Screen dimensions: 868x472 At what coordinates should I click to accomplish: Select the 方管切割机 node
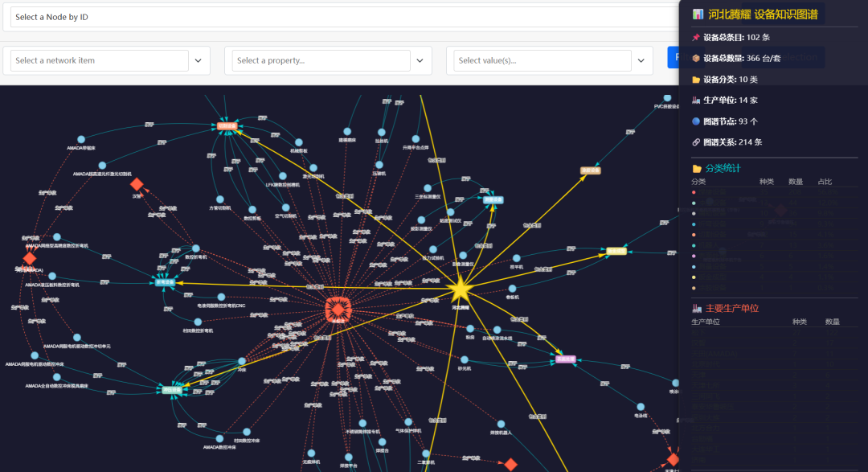click(x=219, y=199)
